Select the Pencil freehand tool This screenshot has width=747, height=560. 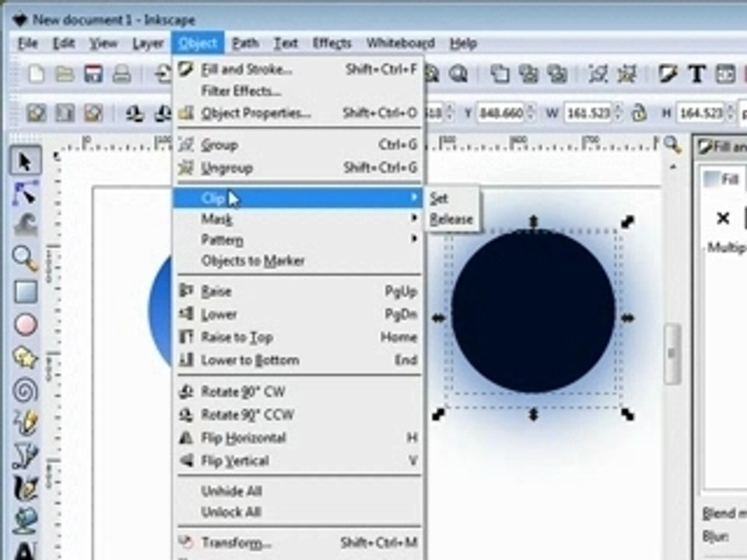(25, 423)
